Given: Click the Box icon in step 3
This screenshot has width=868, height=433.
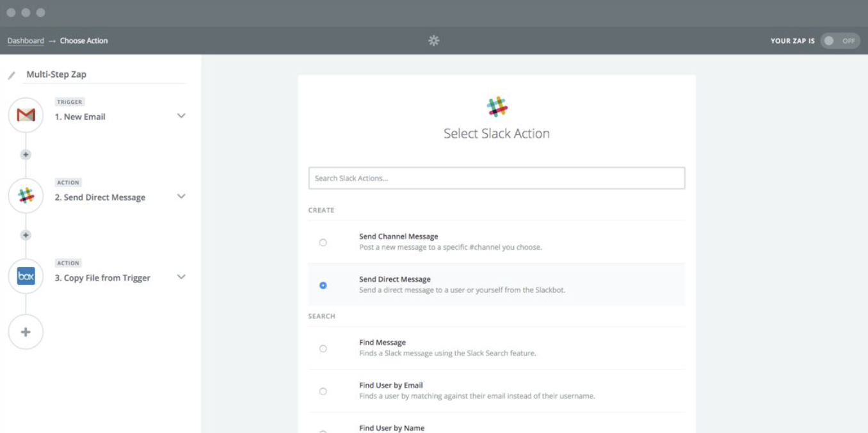Looking at the screenshot, I should (26, 277).
